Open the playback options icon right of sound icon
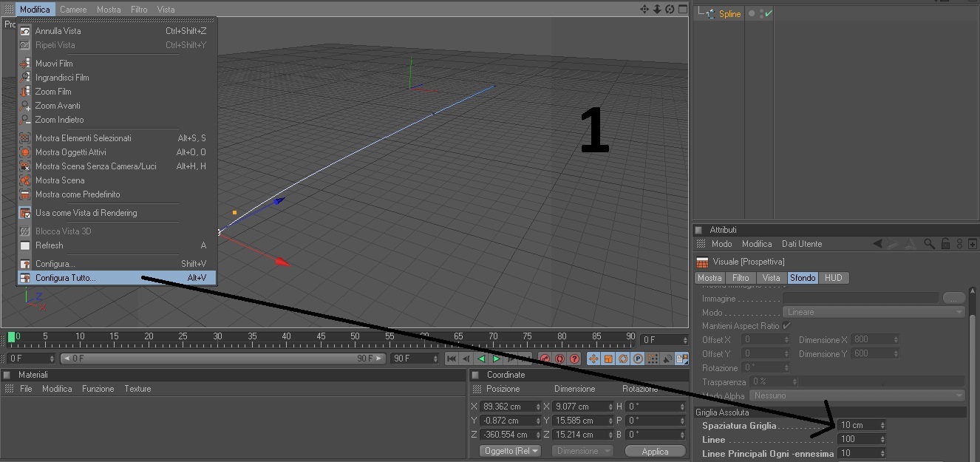The height and width of the screenshot is (462, 980). (x=681, y=359)
